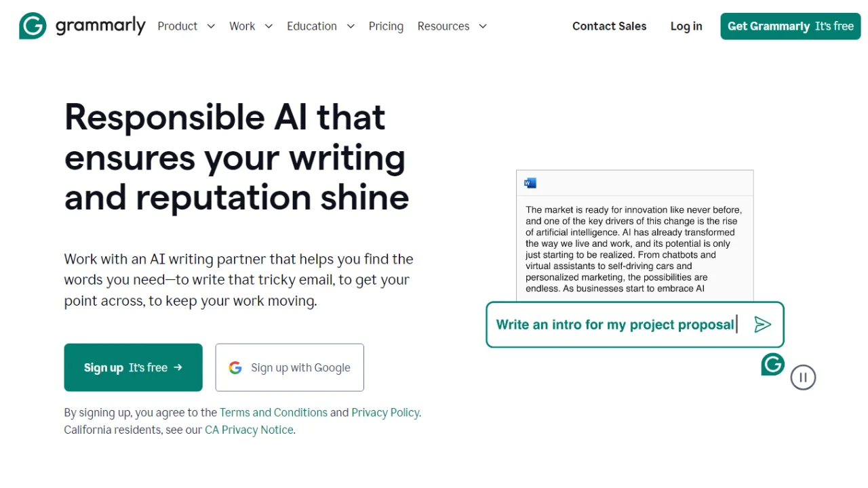The height and width of the screenshot is (488, 868).
Task: Select Pricing from the navigation
Action: click(x=386, y=26)
